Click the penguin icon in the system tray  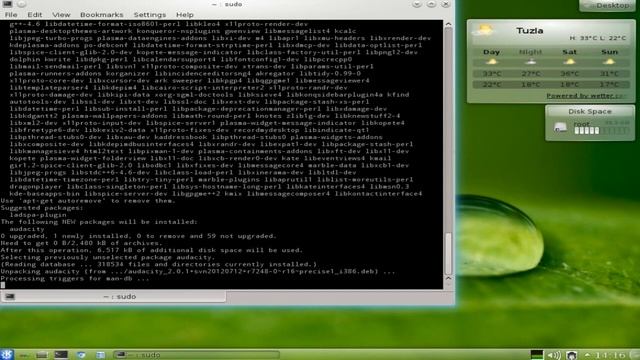pos(571,355)
